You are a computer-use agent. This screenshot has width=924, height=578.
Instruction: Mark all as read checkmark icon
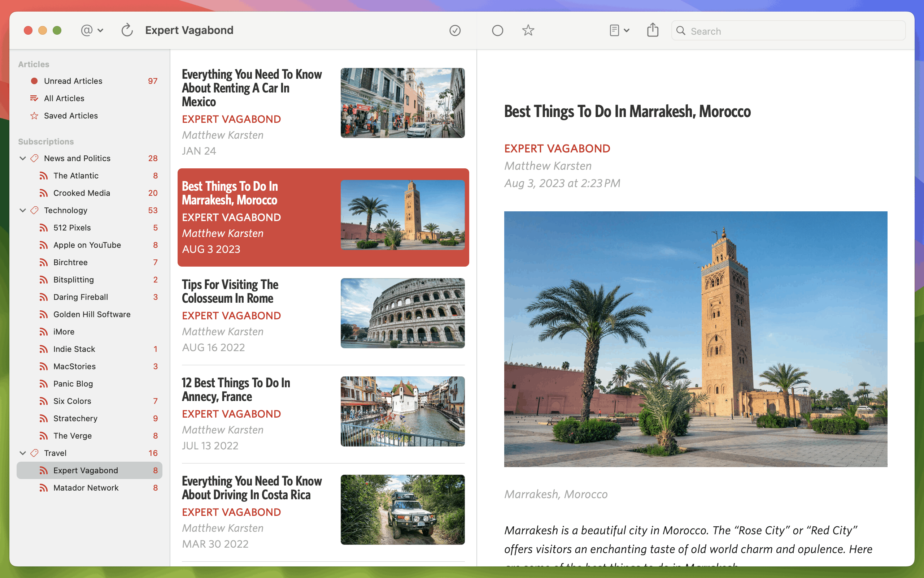click(x=455, y=30)
